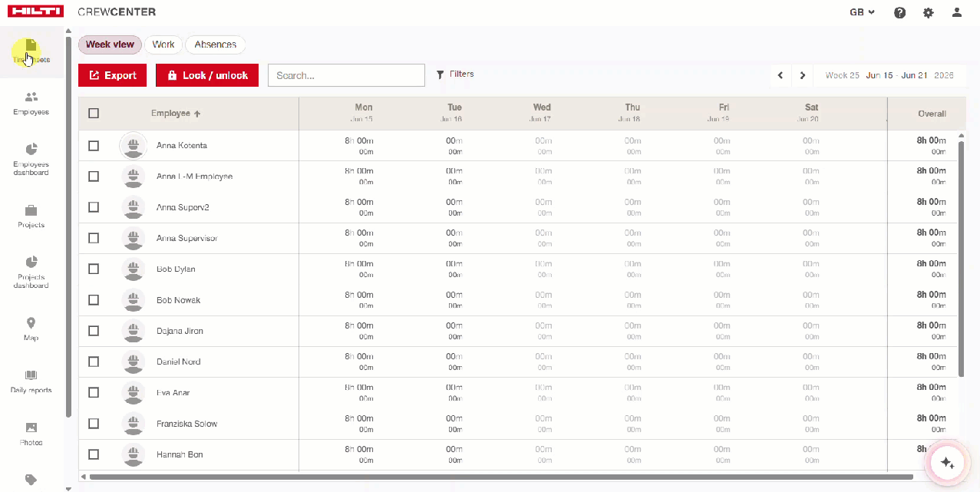Click Dajana Jiron's avatar icon
The height and width of the screenshot is (492, 980).
click(x=134, y=331)
